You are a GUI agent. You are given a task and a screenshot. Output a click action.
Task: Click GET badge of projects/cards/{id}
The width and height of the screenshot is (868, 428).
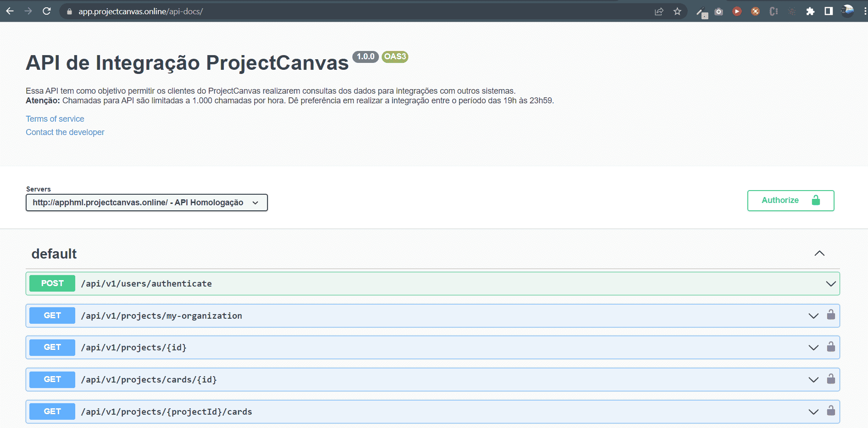(x=52, y=379)
